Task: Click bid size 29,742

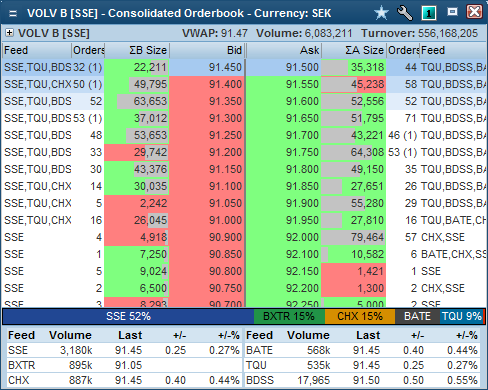Action: point(137,152)
